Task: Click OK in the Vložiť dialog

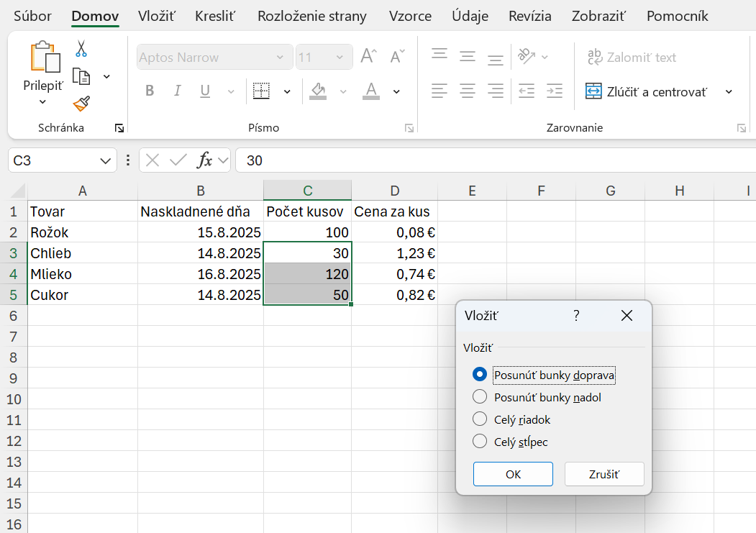Action: (513, 474)
